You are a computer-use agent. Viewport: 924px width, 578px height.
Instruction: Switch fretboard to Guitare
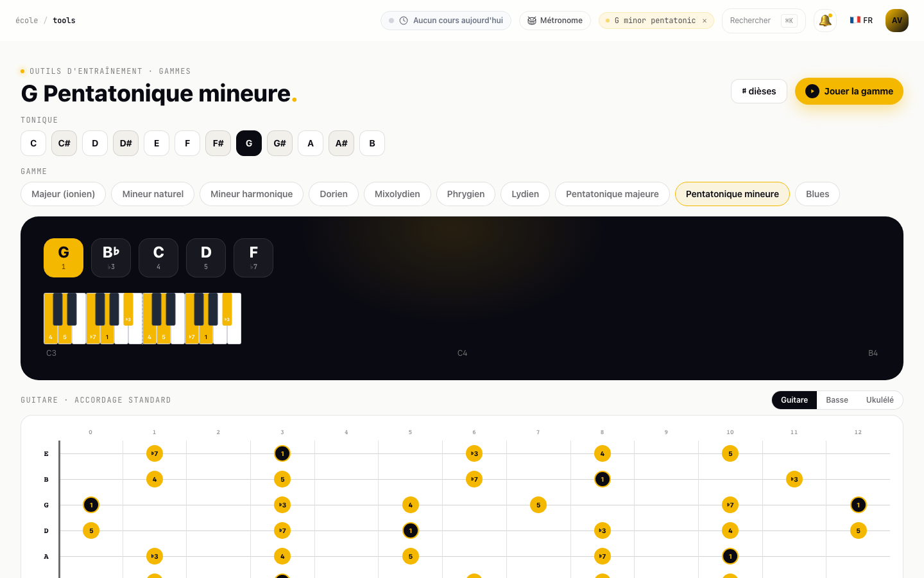coord(794,400)
